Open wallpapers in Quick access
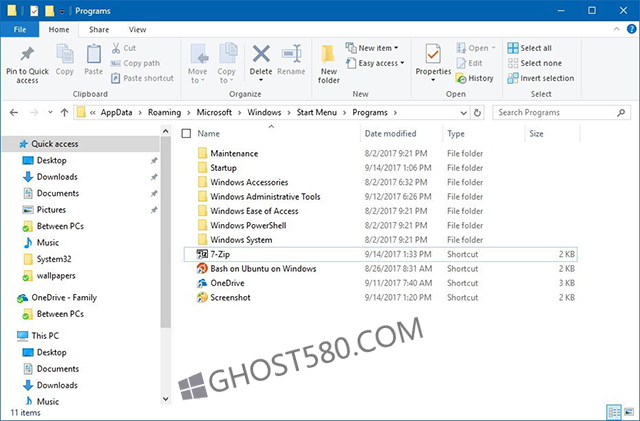 (56, 276)
